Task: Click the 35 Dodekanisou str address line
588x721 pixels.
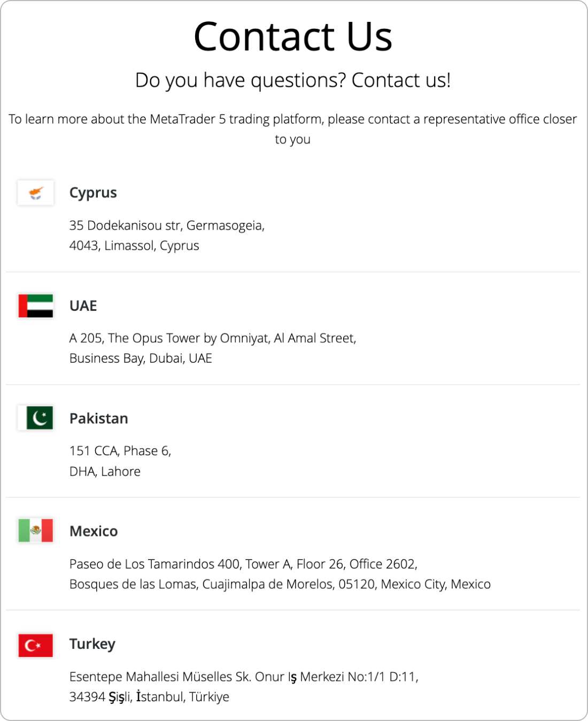Action: click(167, 226)
